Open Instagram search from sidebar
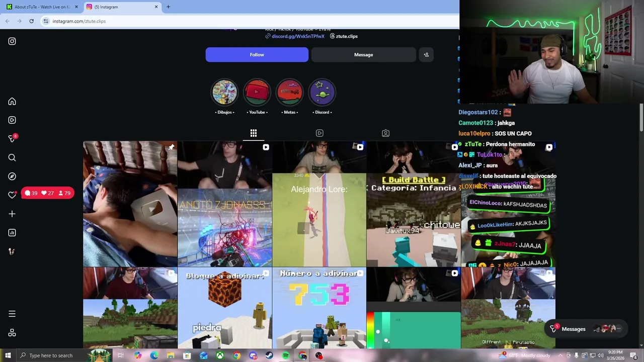This screenshot has height=362, width=644. point(12,158)
